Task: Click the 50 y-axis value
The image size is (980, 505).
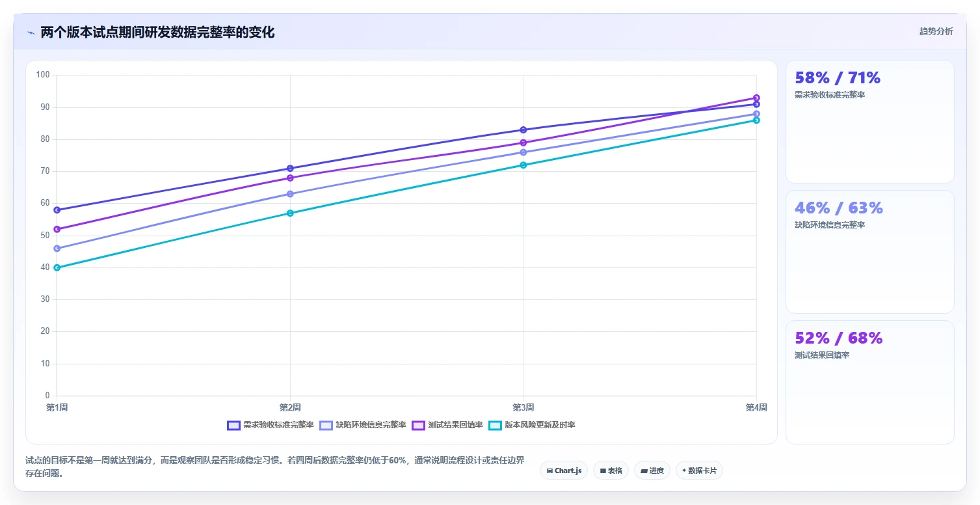Action: pos(45,236)
